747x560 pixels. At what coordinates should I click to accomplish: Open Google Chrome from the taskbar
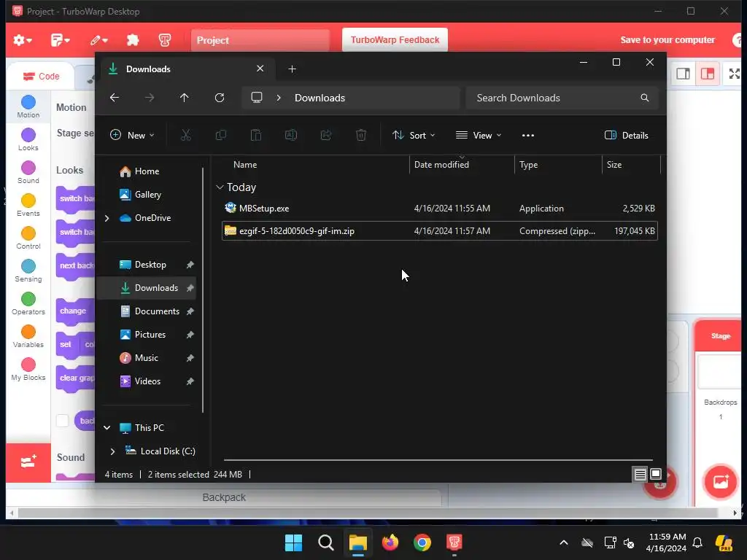point(422,542)
